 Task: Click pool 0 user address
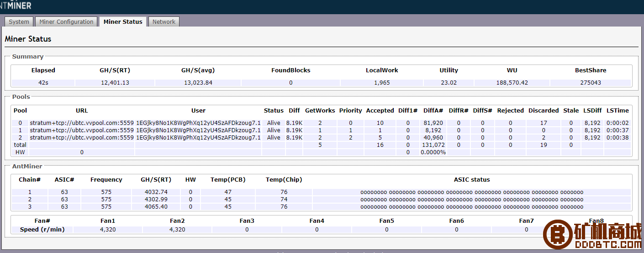198,123
